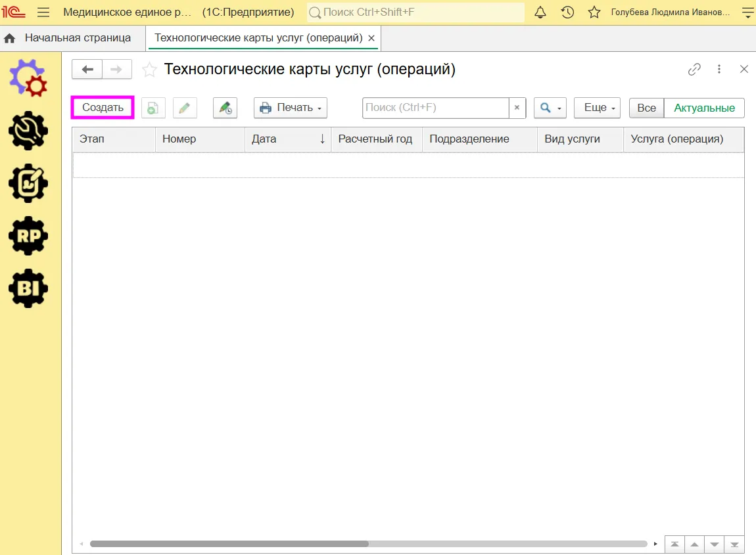Open the BI gear section in the sidebar
The height and width of the screenshot is (555, 756).
coord(28,288)
